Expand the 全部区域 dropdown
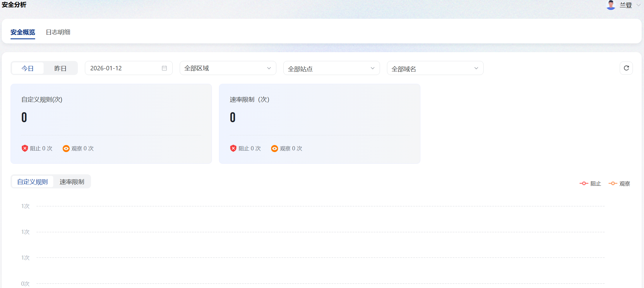The image size is (644, 288). [x=228, y=68]
